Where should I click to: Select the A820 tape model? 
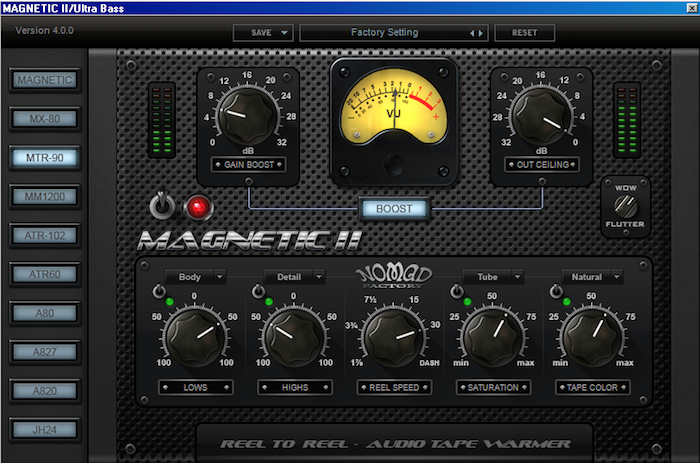(45, 391)
